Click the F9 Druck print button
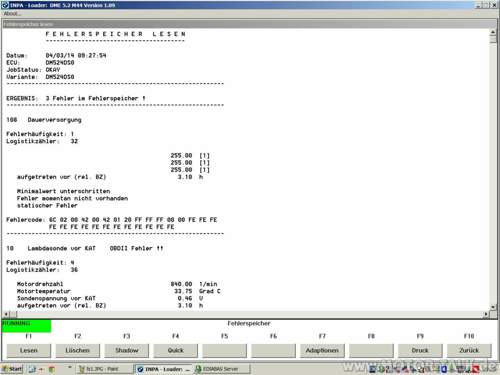 420,351
